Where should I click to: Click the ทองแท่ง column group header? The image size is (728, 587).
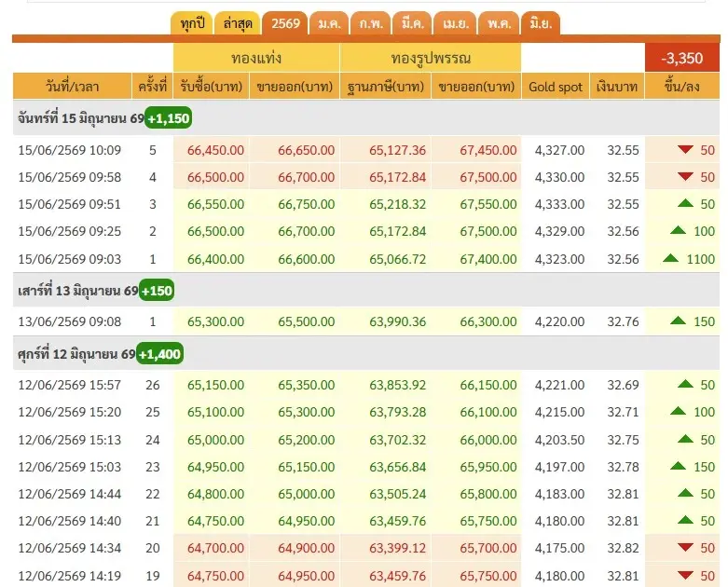[x=256, y=58]
